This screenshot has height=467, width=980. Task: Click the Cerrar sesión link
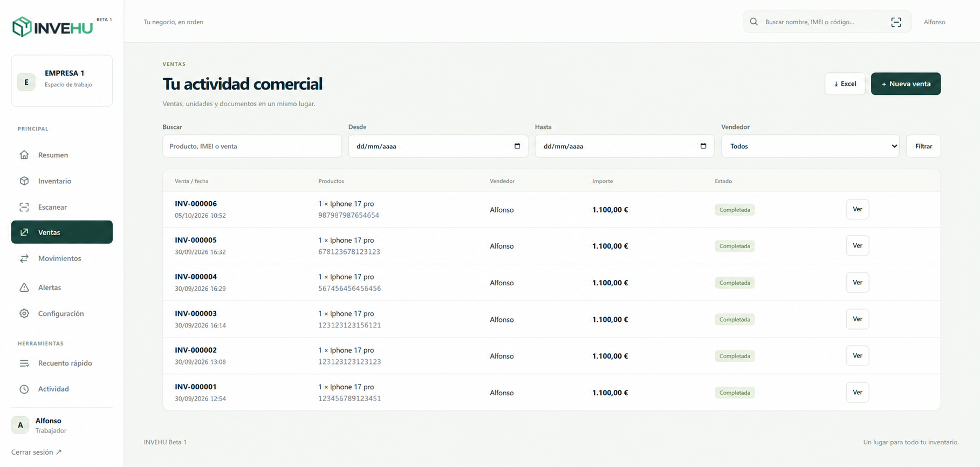pyautogui.click(x=37, y=452)
